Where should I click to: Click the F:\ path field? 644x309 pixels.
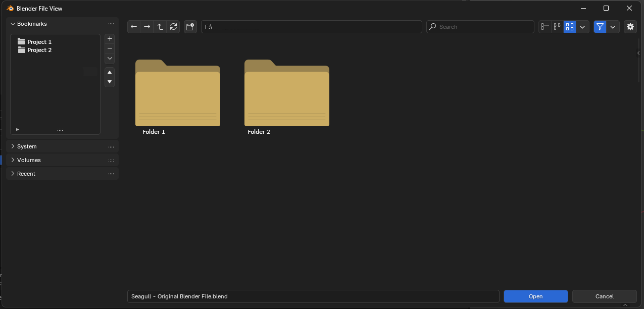point(312,27)
